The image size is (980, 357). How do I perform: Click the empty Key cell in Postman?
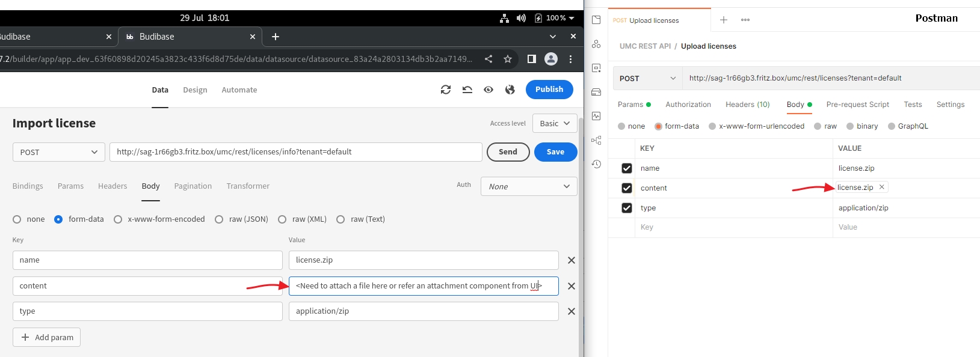tap(733, 227)
